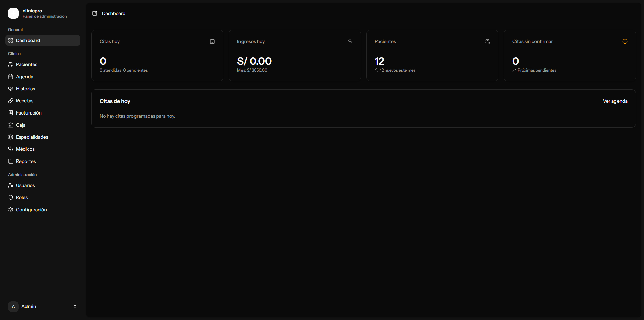The width and height of the screenshot is (644, 320).
Task: Open Pacientes in the sidebar
Action: click(43, 64)
